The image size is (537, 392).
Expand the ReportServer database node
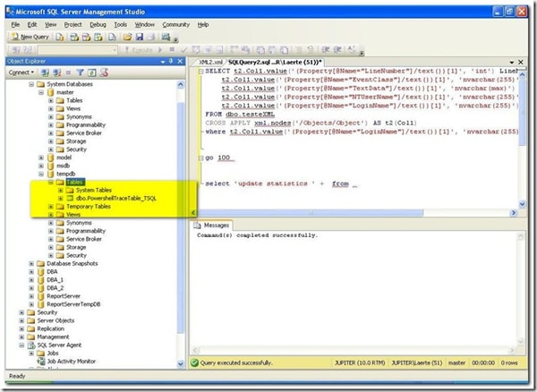point(31,296)
